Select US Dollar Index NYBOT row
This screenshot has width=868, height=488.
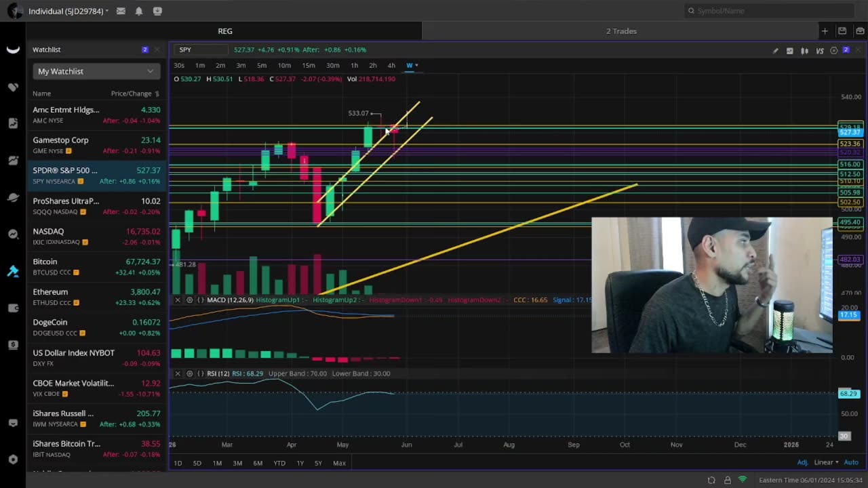click(x=96, y=358)
